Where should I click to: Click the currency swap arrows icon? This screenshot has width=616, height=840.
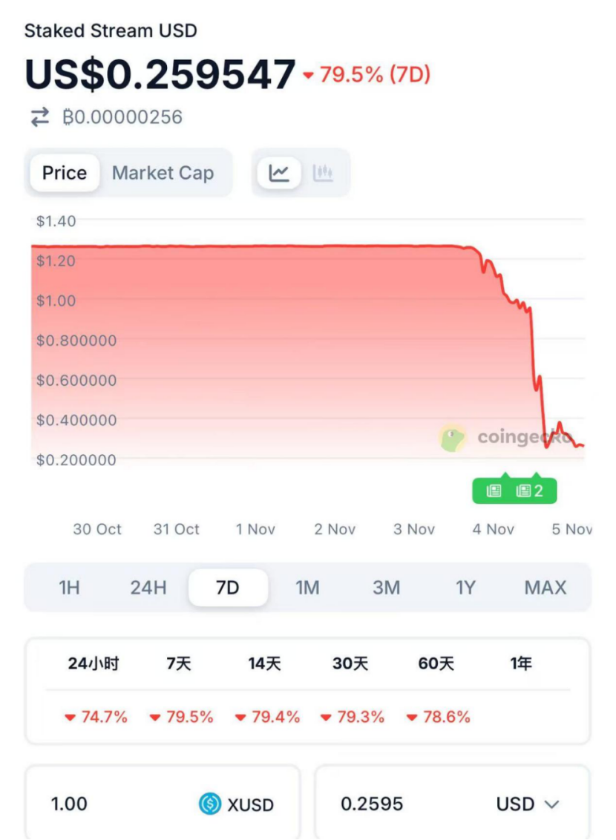point(39,117)
